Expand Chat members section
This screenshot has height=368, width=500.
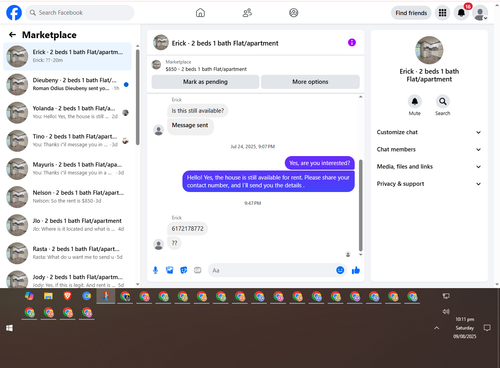429,149
